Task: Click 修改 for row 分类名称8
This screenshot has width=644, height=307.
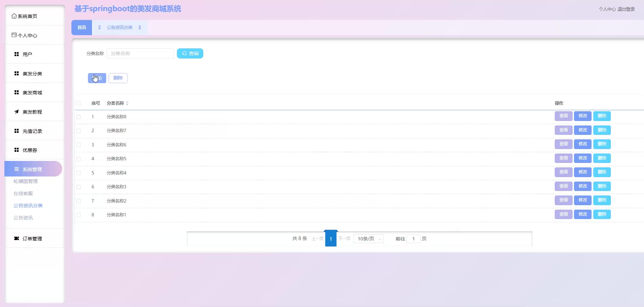Action: click(x=583, y=116)
